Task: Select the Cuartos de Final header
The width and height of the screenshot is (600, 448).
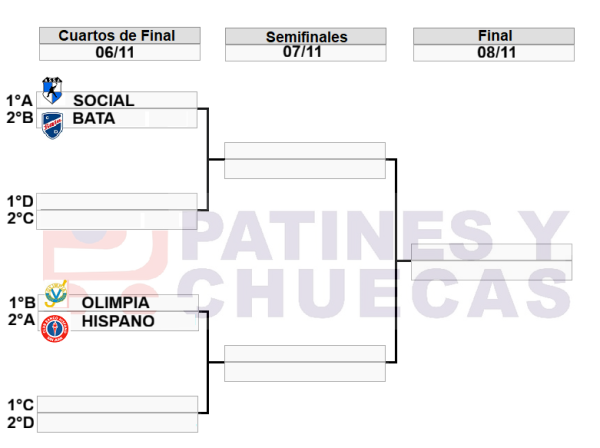Action: (x=116, y=36)
